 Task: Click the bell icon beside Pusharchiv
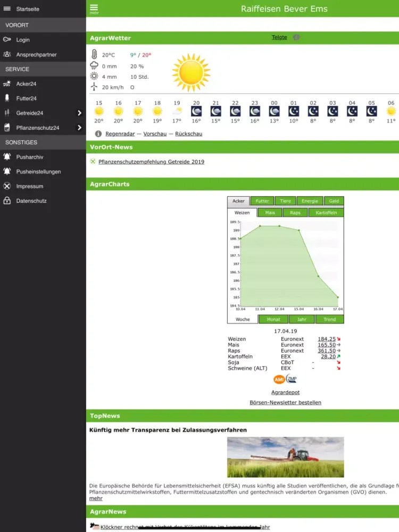(7, 157)
